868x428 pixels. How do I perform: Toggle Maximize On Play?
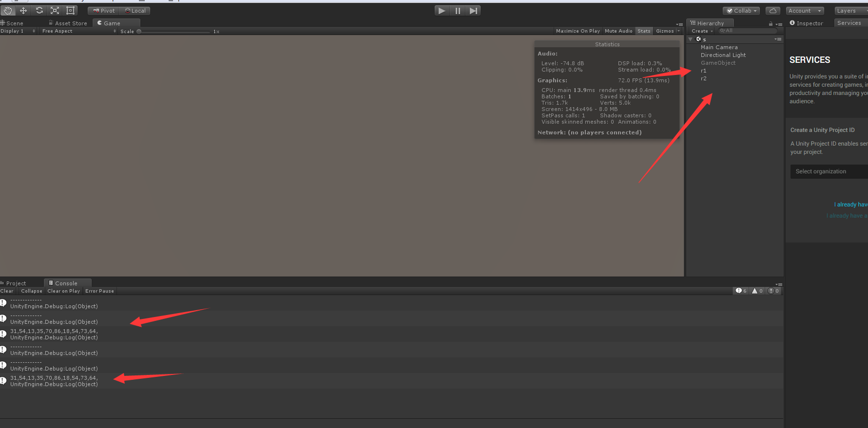[578, 31]
